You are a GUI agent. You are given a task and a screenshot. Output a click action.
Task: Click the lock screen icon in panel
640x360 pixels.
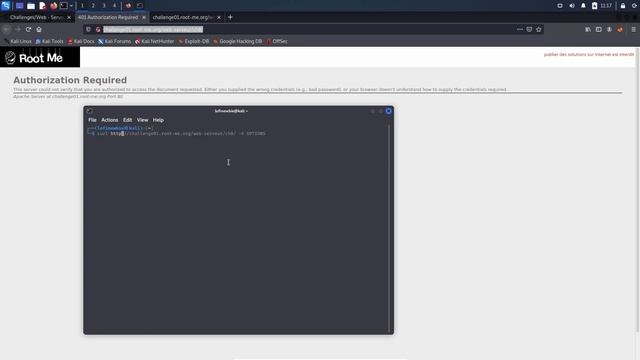click(x=623, y=6)
